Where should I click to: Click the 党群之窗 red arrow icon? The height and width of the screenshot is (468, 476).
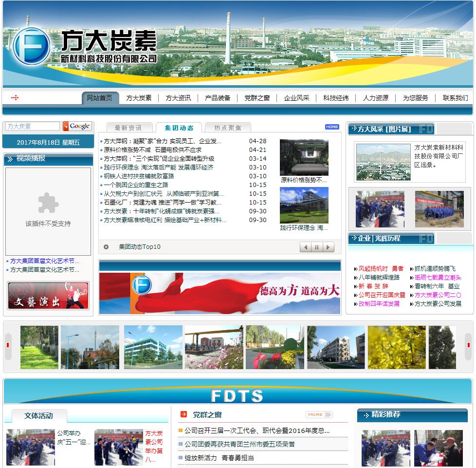[183, 414]
